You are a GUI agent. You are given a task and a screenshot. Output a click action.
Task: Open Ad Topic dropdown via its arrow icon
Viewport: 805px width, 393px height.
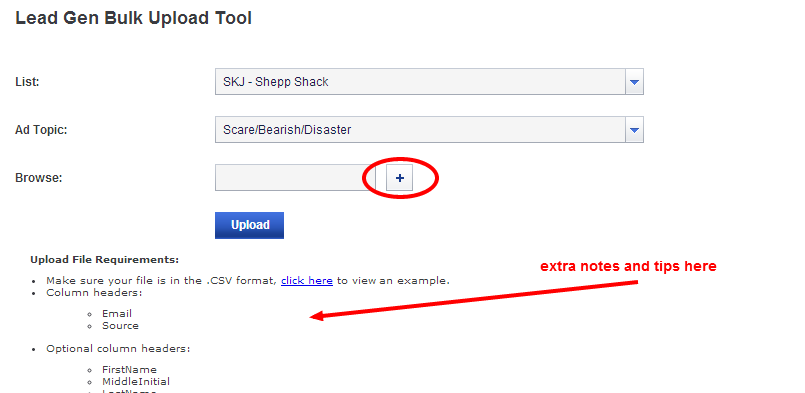coord(635,130)
